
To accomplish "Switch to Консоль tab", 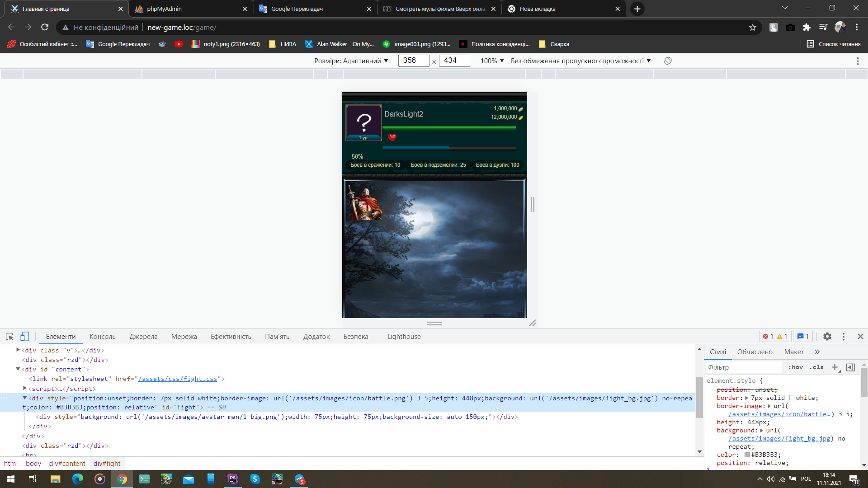I will coord(102,337).
